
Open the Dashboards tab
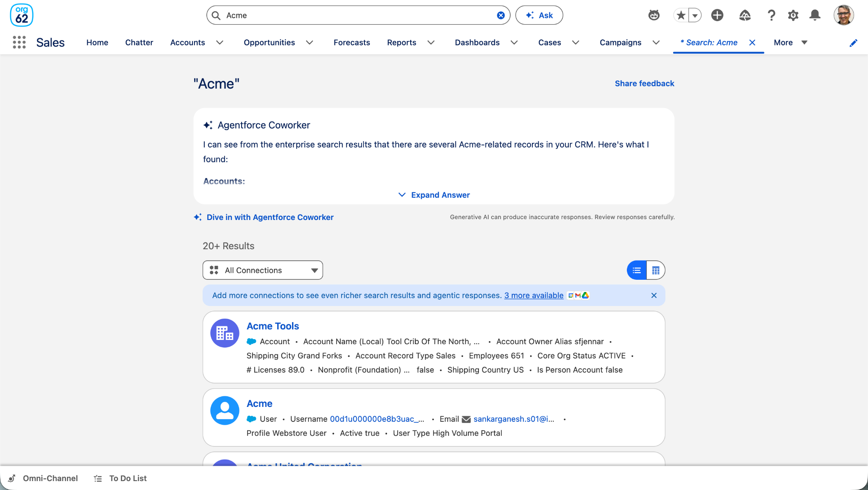(477, 42)
